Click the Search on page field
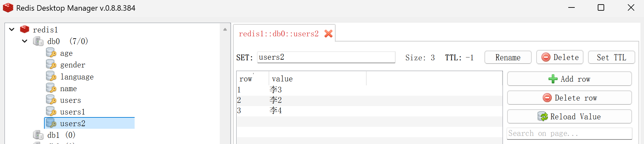Screen dimensions: 644x144 [x=570, y=133]
